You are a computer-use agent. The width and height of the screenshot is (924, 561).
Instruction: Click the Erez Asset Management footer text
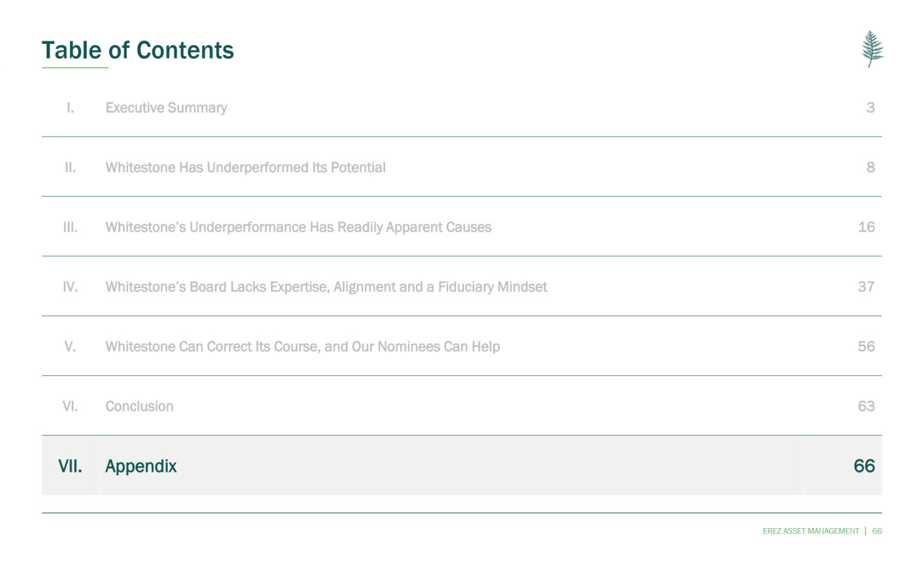point(811,531)
